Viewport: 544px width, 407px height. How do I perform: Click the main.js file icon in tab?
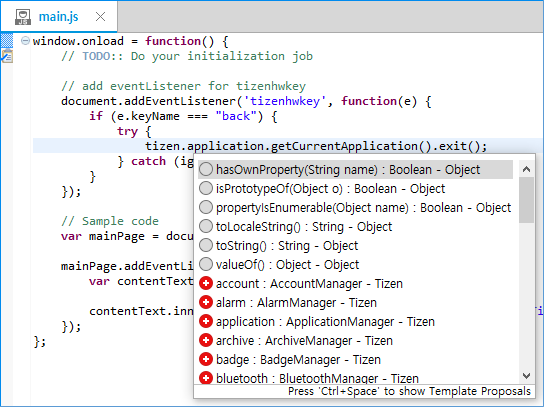(x=23, y=17)
